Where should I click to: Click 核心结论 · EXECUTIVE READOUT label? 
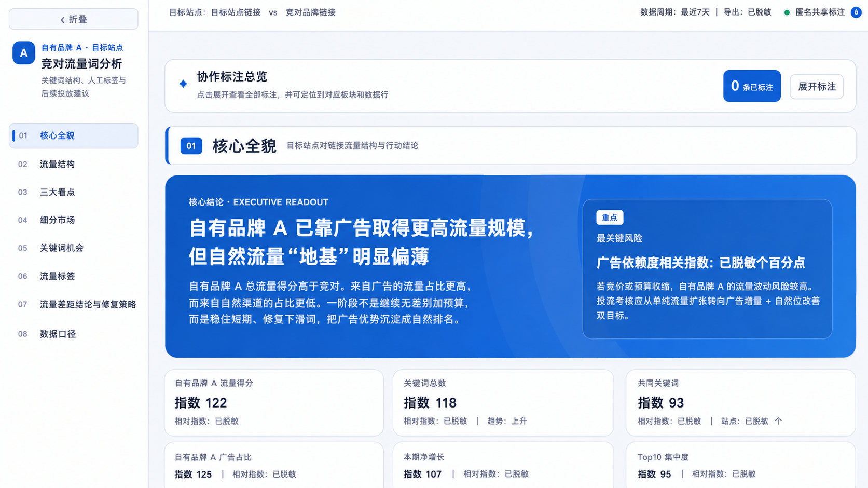point(258,202)
